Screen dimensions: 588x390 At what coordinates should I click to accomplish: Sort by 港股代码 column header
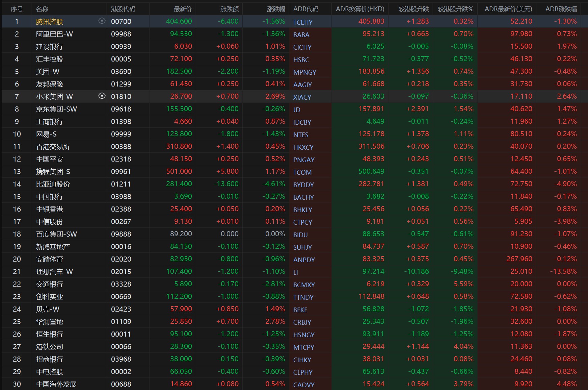click(123, 9)
